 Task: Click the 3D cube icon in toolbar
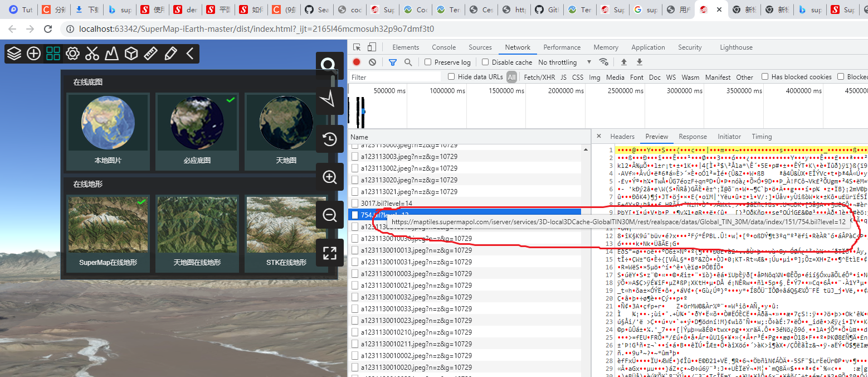[x=131, y=54]
